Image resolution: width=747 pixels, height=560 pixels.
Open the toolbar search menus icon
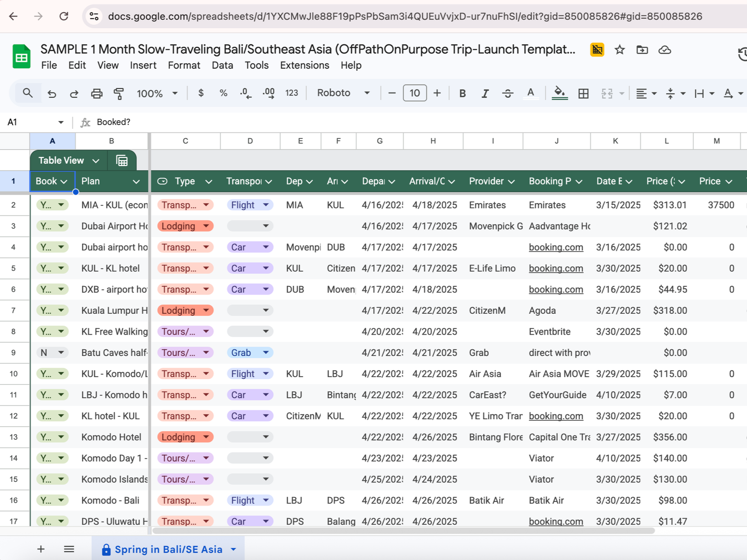(28, 93)
